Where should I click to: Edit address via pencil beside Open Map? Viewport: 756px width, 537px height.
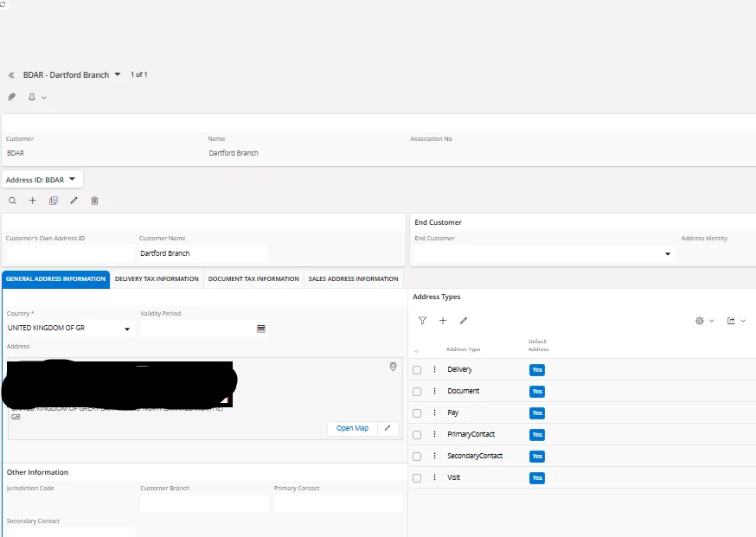click(x=388, y=428)
